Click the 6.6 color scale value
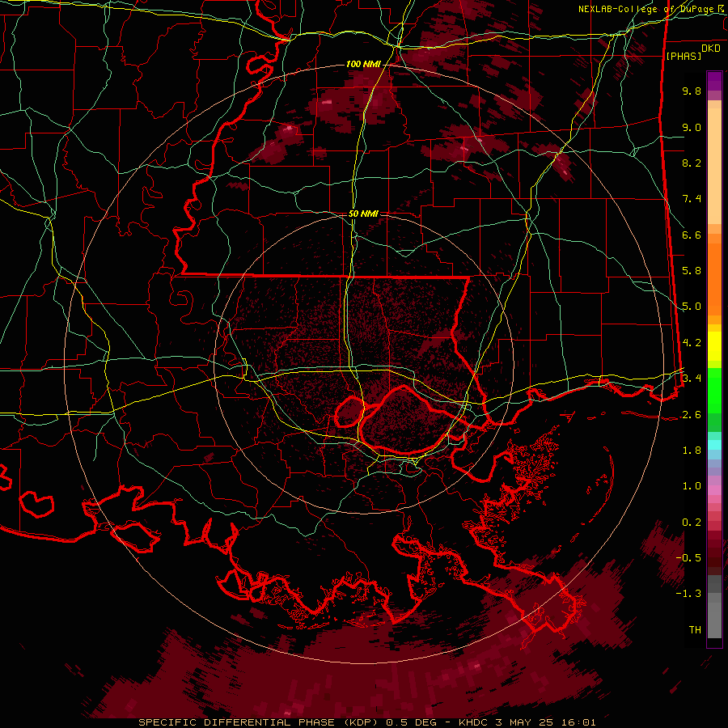The height and width of the screenshot is (728, 728). tap(692, 235)
